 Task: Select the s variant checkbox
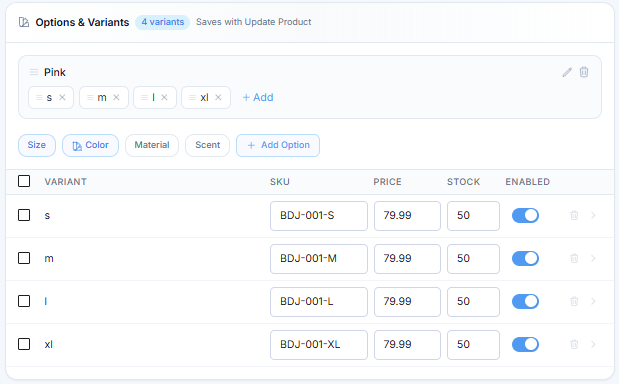click(24, 215)
